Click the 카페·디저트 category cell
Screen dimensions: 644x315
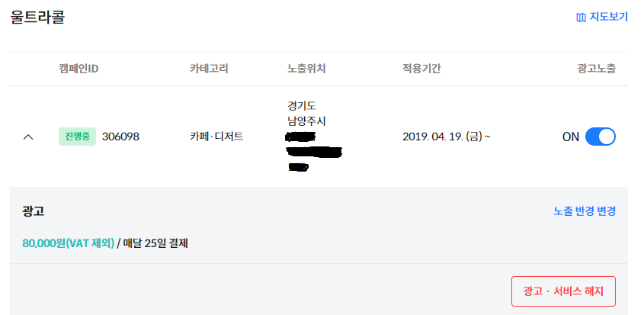(216, 137)
